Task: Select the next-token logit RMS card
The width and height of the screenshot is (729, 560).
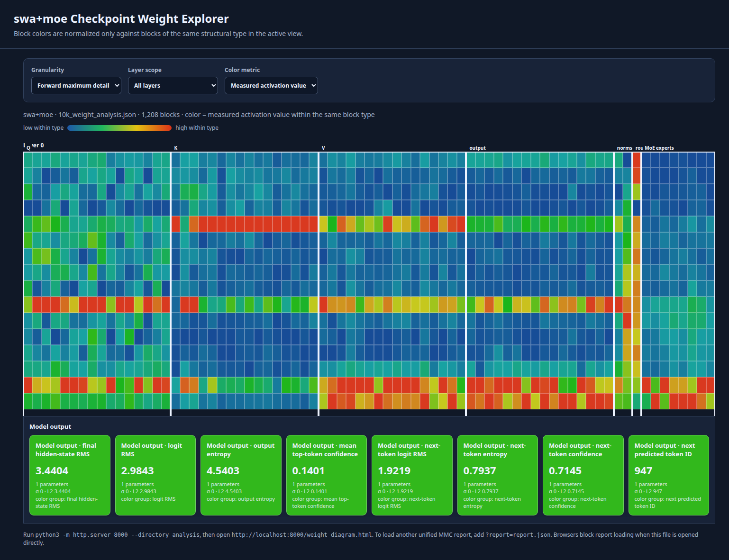Action: (412, 475)
